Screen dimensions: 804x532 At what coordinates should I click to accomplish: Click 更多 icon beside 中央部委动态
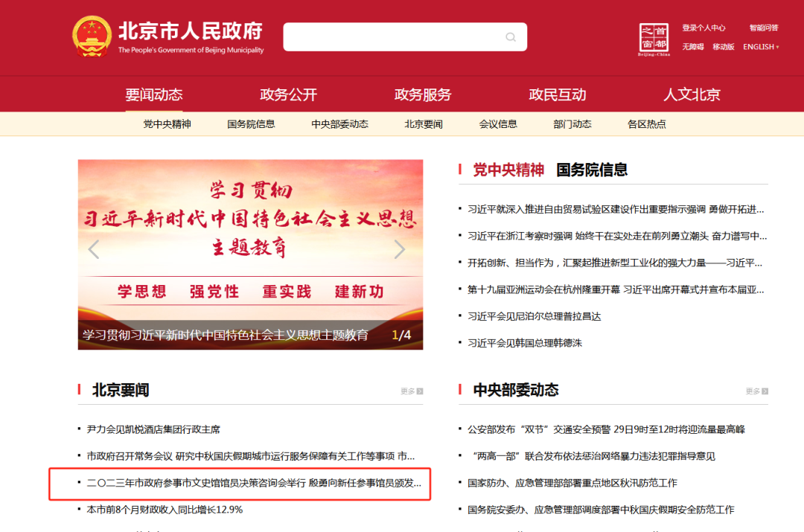click(x=757, y=391)
